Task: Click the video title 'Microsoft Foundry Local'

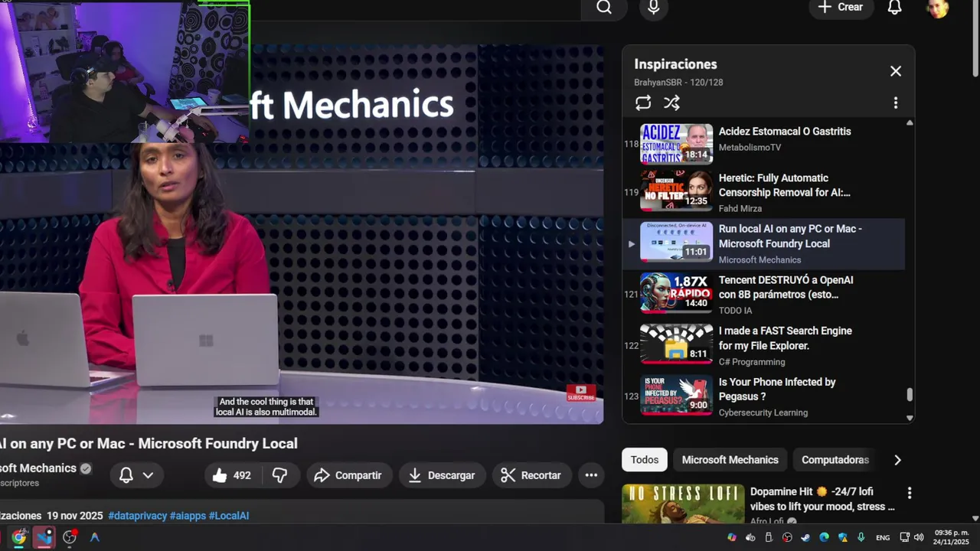Action: coord(149,444)
